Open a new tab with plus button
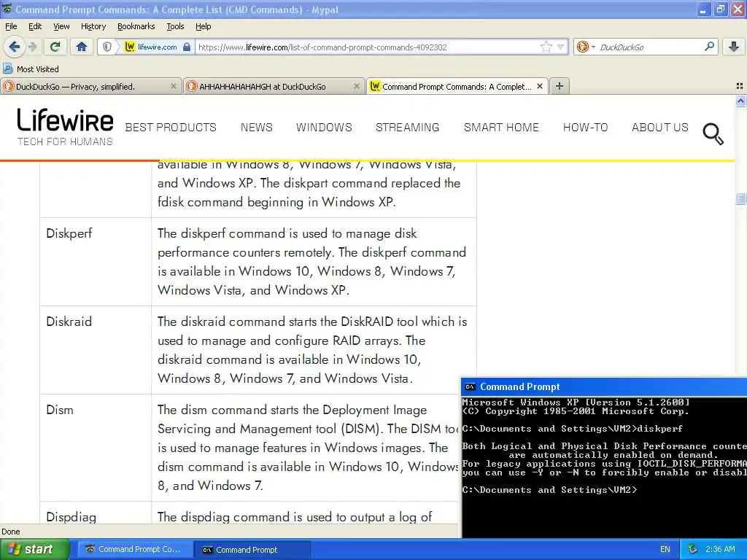The image size is (747, 560). click(560, 86)
